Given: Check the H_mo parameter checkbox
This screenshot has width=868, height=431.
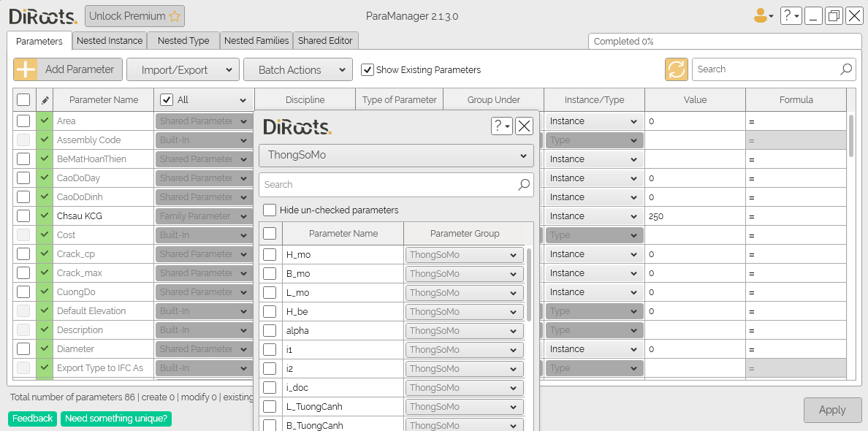Looking at the screenshot, I should coord(270,254).
